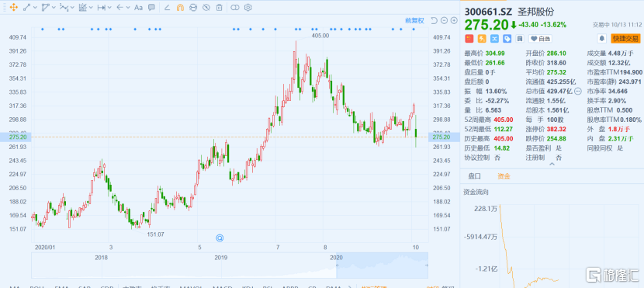The height and width of the screenshot is (288, 644).
Task: Switch to the 盘口 tab
Action: point(474,176)
